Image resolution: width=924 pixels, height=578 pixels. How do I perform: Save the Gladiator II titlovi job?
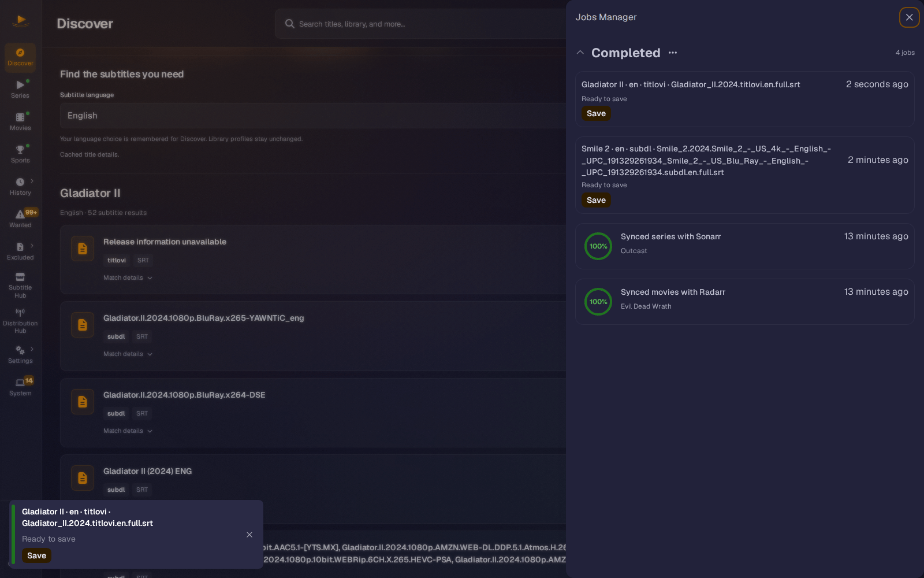click(x=596, y=114)
